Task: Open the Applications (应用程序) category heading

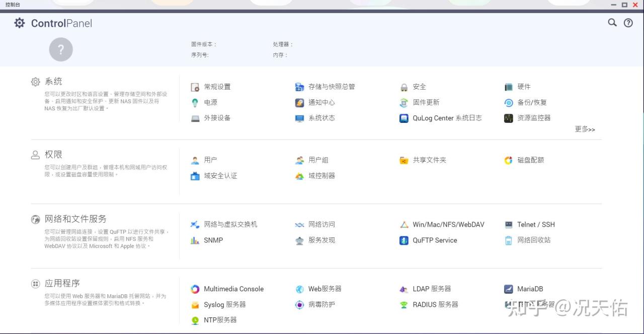Action: pos(62,284)
